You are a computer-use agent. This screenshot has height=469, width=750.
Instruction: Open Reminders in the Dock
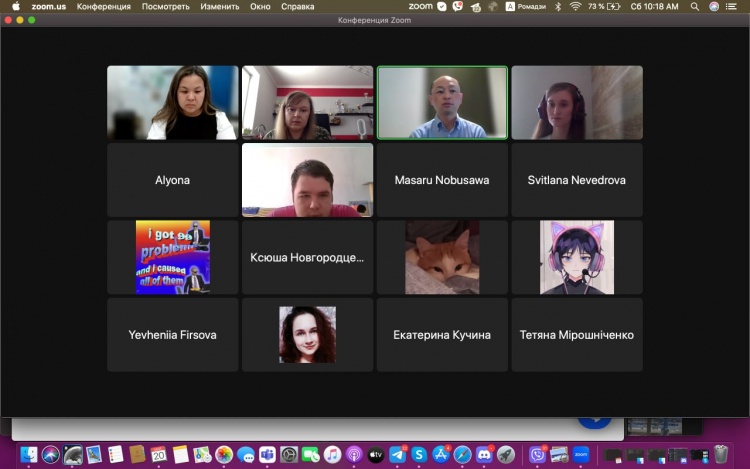[115, 455]
